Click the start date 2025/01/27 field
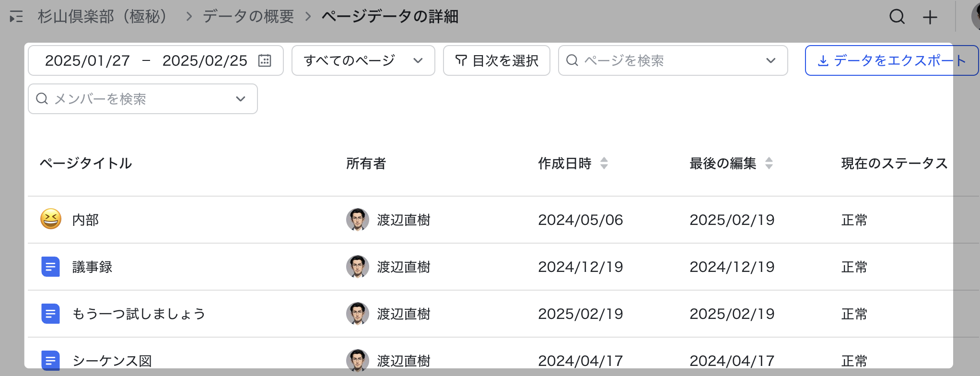 click(x=87, y=60)
